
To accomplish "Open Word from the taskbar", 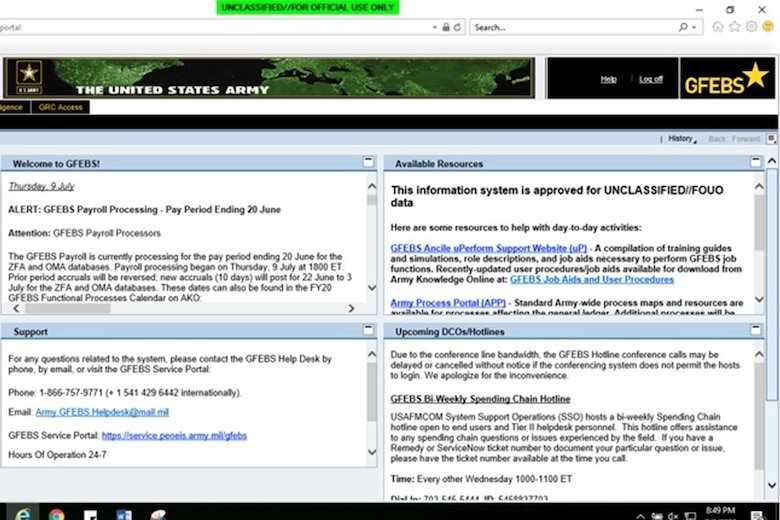I will [124, 514].
